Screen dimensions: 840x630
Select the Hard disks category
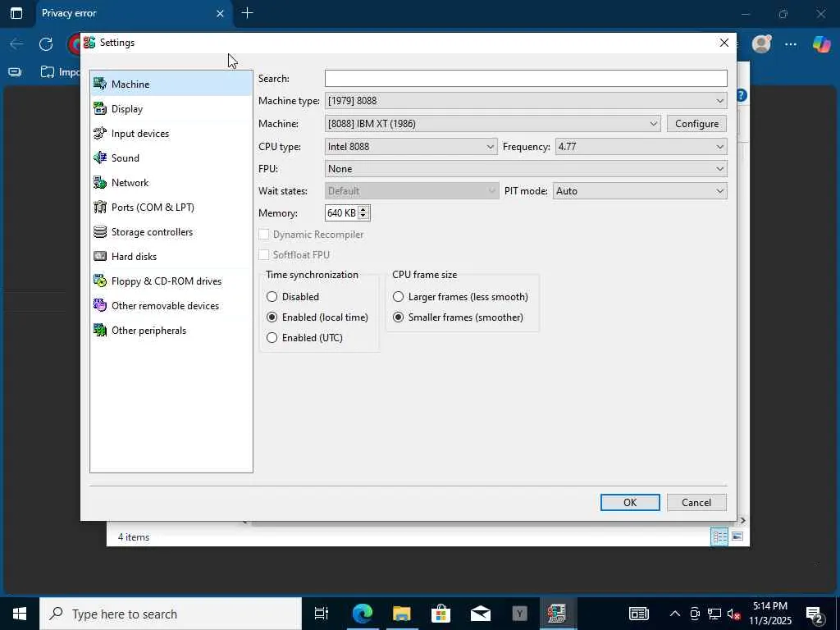[x=171, y=257]
